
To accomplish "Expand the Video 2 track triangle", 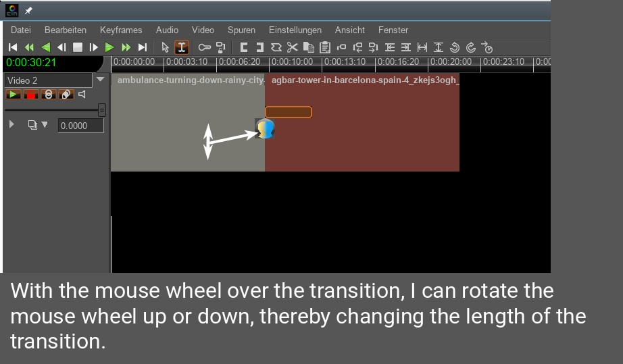I will (x=11, y=124).
